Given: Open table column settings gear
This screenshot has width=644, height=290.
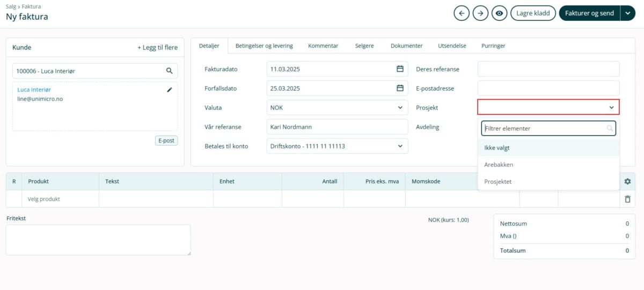Looking at the screenshot, I should pyautogui.click(x=627, y=182).
